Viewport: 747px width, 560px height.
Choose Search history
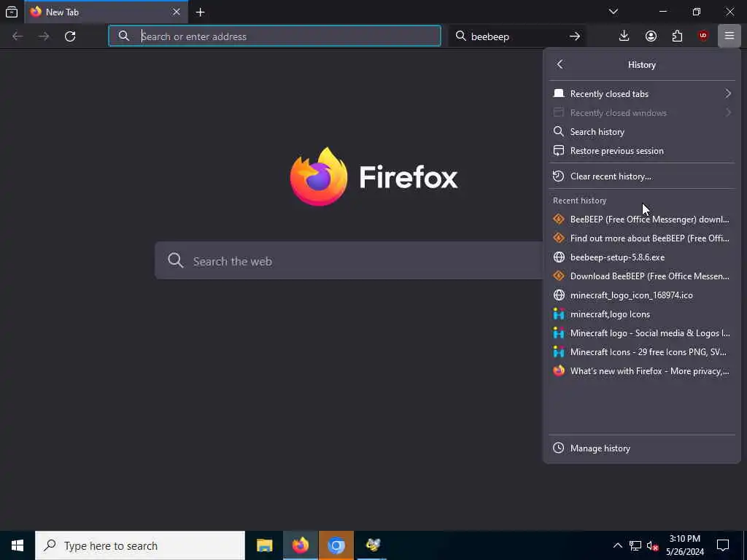click(x=642, y=132)
